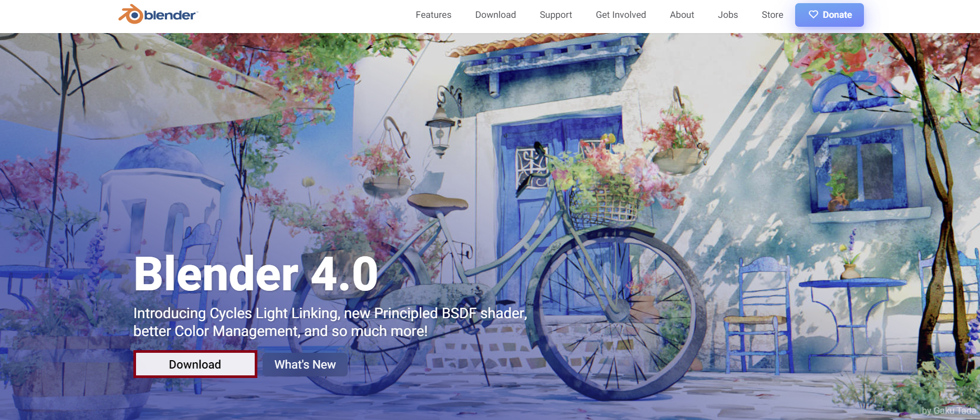This screenshot has width=980, height=420.
Task: Open the Download navigation link
Action: click(x=495, y=15)
